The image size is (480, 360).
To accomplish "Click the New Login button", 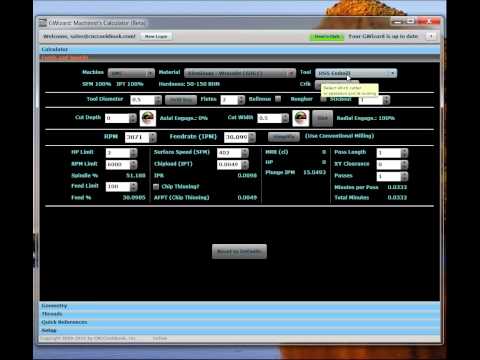I will pos(156,36).
